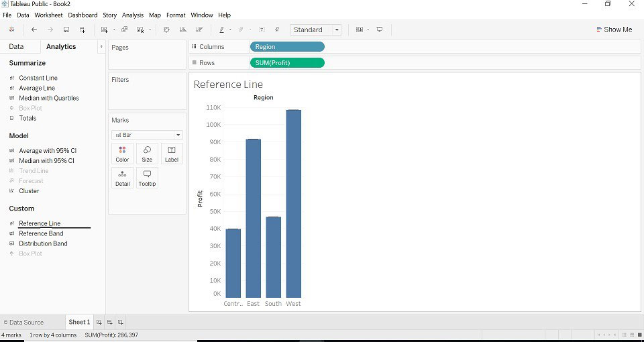Image resolution: width=644 pixels, height=342 pixels.
Task: Click the East bar in chart
Action: pos(254,219)
